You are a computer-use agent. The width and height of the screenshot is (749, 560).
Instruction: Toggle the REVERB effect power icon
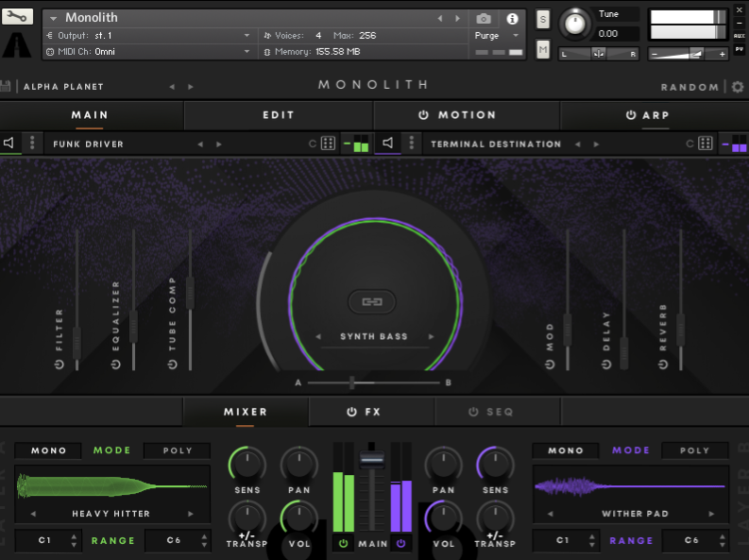(x=663, y=365)
